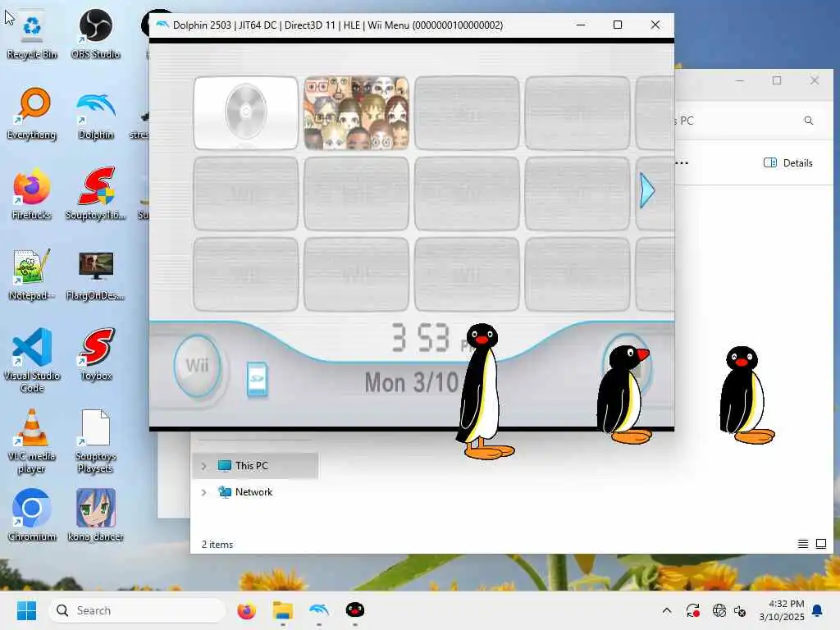The image size is (840, 630).
Task: Click the taskbar Search box
Action: (137, 610)
